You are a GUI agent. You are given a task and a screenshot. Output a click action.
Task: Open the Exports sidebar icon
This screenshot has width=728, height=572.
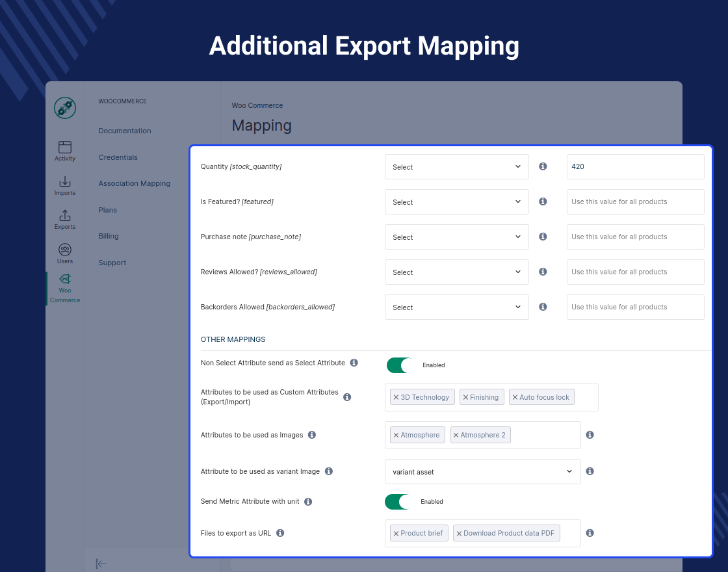pyautogui.click(x=65, y=220)
